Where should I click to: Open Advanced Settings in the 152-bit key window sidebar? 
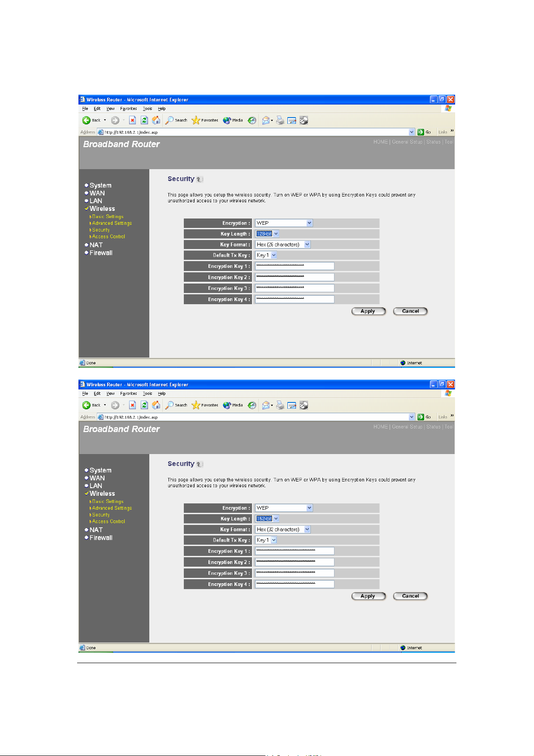(x=112, y=508)
